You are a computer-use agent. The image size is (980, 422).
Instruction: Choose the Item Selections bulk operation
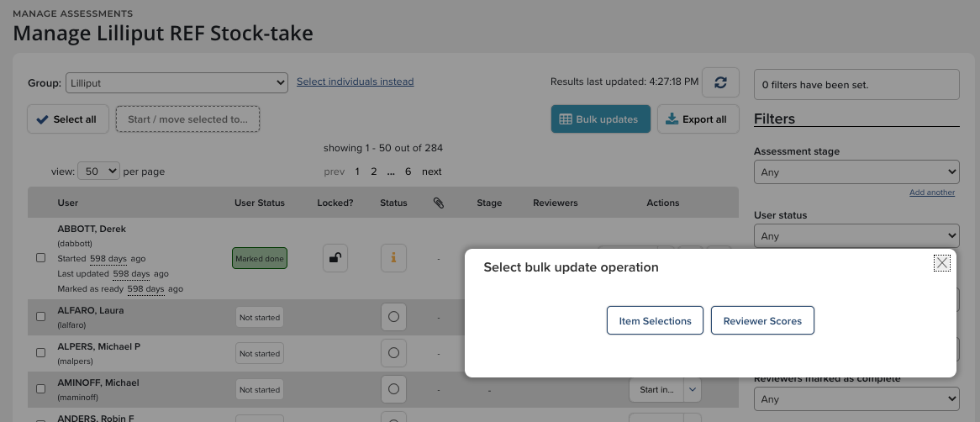coord(655,321)
